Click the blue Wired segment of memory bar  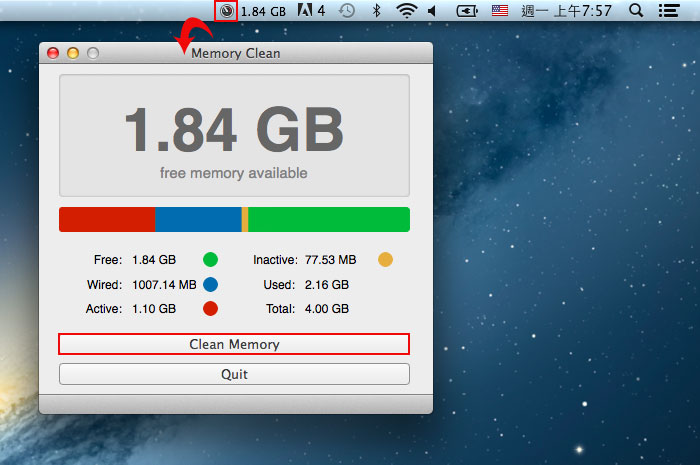[198, 219]
